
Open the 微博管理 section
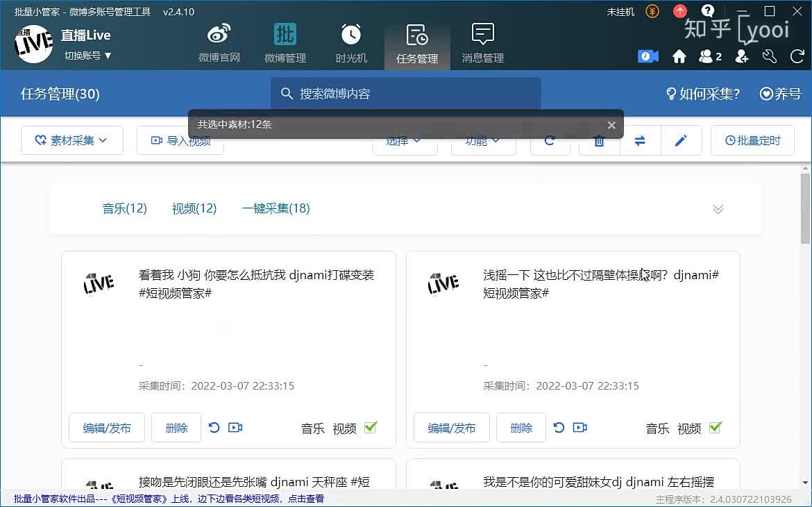click(285, 44)
